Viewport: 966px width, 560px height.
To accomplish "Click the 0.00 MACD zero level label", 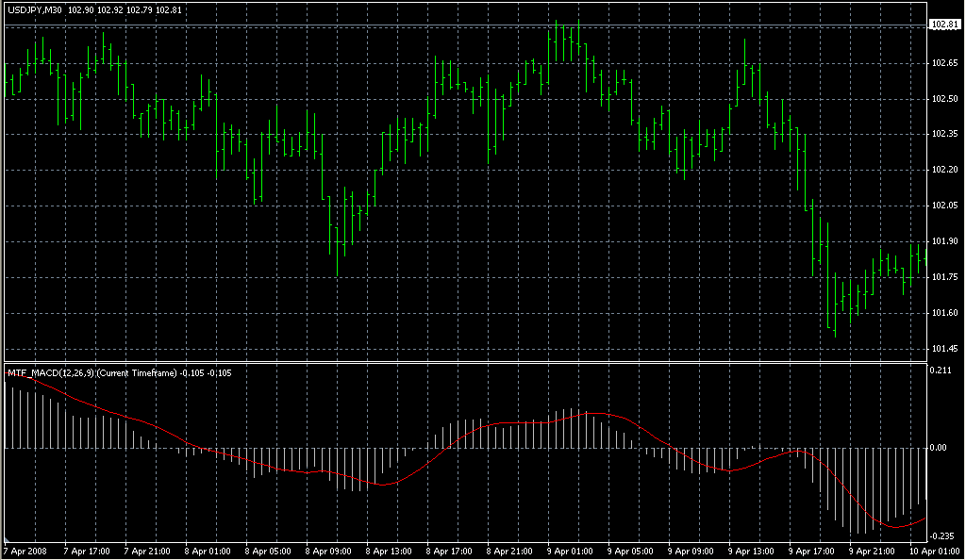I will [939, 448].
